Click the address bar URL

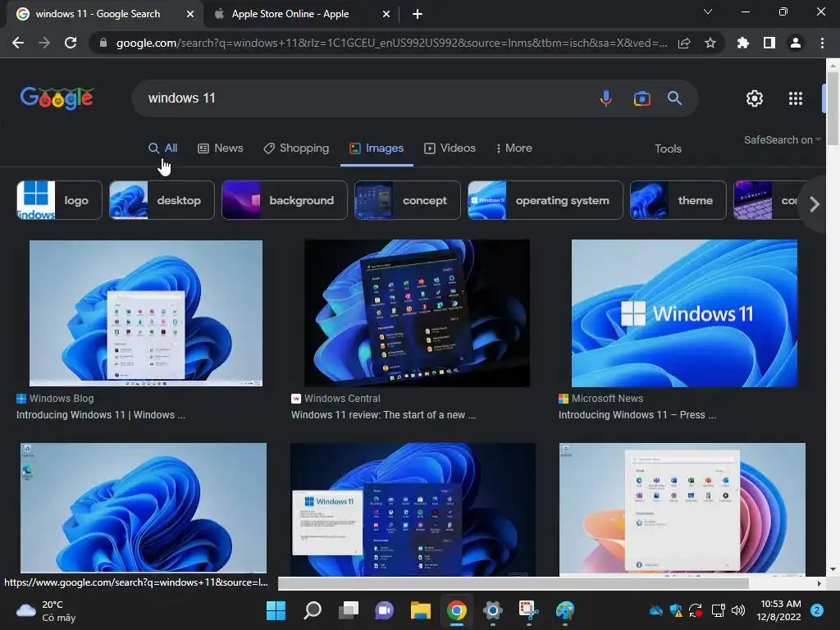[x=391, y=43]
